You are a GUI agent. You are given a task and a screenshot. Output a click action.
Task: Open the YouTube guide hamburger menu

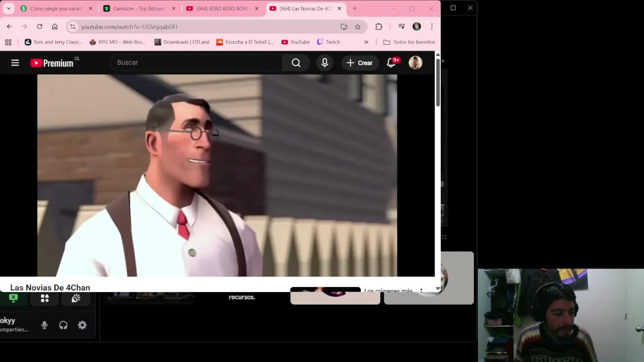(x=15, y=63)
